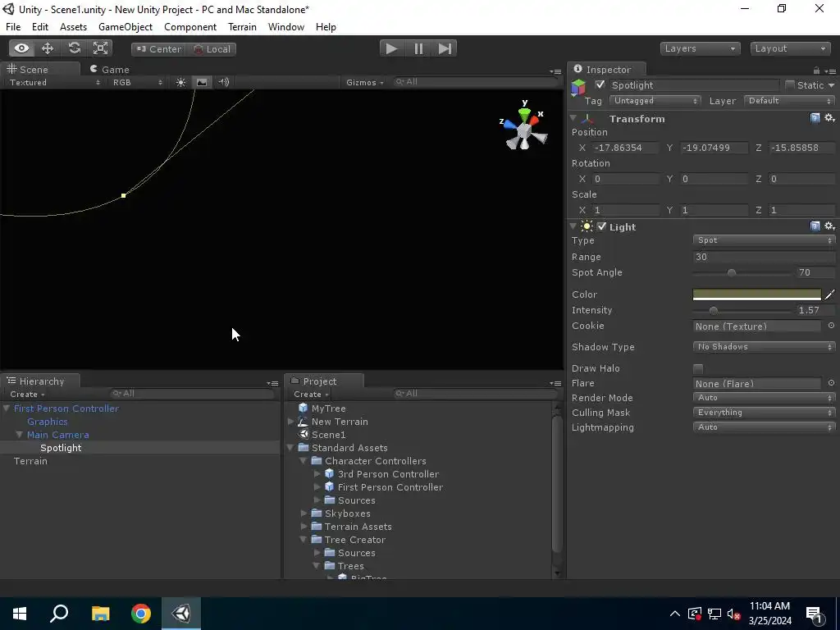Toggle Local coordinate space button
Image resolution: width=840 pixels, height=630 pixels.
pyautogui.click(x=211, y=49)
